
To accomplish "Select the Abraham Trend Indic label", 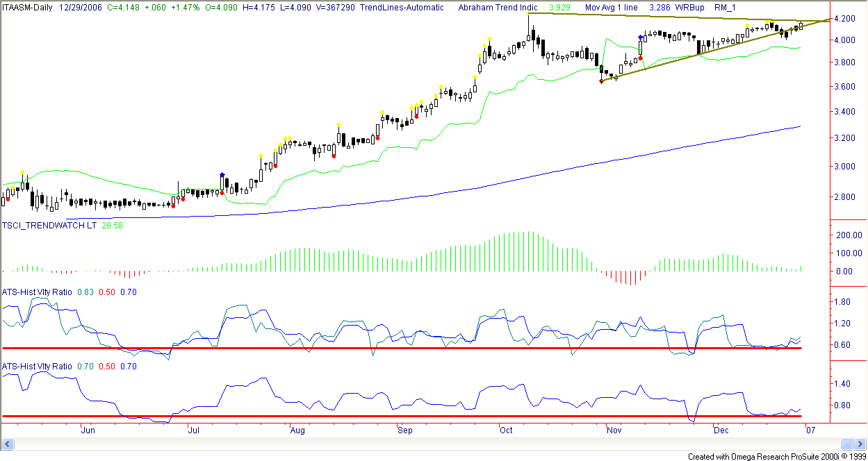I will [498, 7].
